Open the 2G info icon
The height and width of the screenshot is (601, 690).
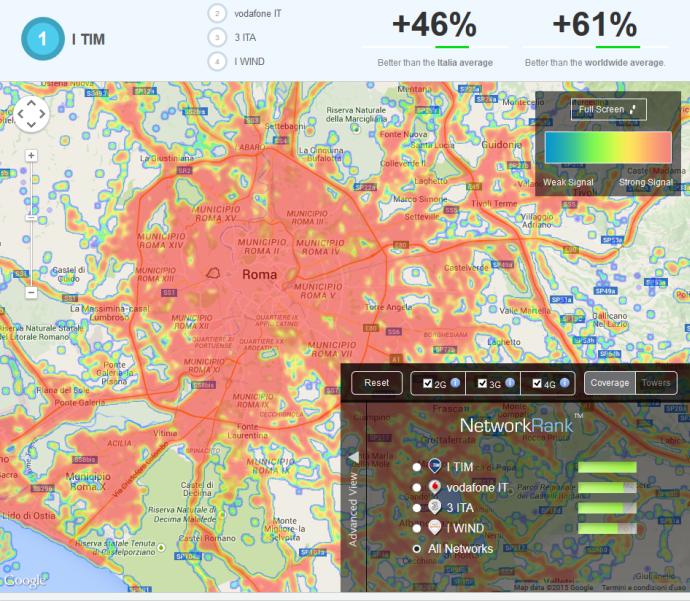(455, 382)
